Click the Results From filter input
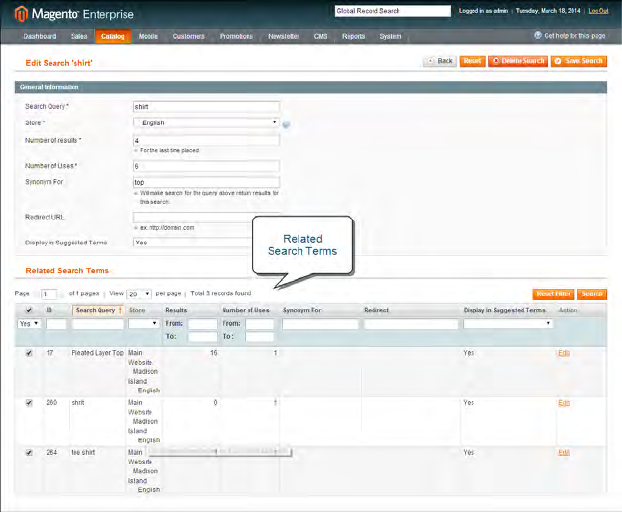 202,324
